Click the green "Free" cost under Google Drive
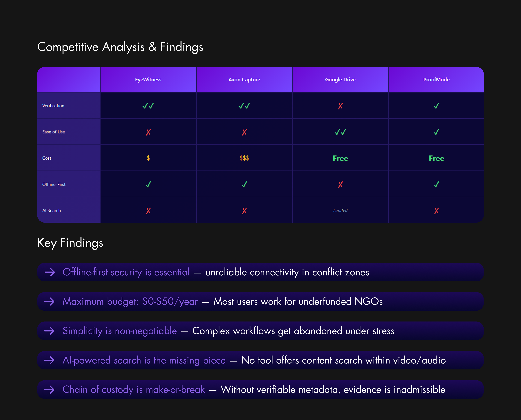This screenshot has height=420, width=521. 340,158
